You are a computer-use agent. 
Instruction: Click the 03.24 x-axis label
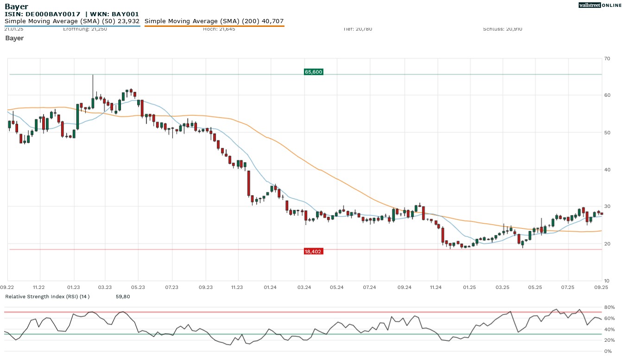click(x=304, y=287)
